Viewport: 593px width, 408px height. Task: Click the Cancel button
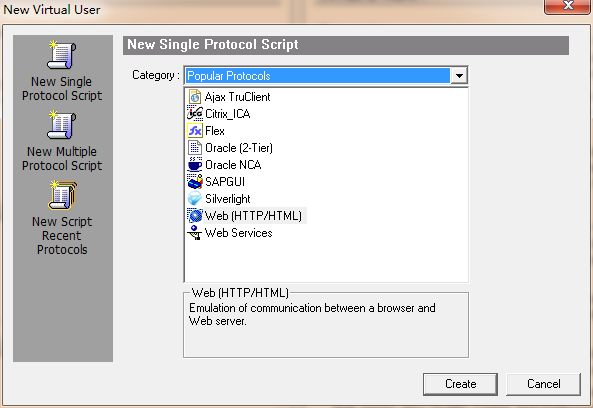tap(543, 384)
